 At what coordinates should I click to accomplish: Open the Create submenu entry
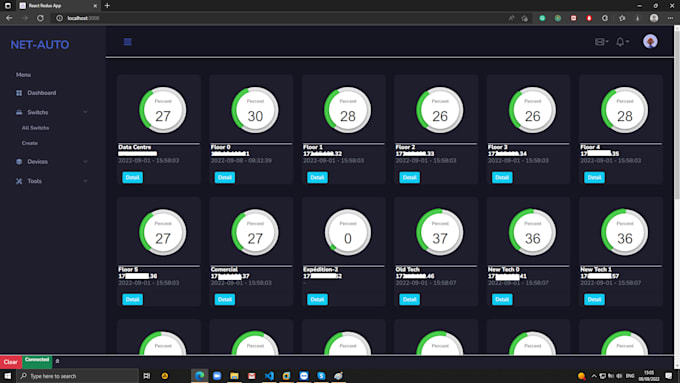pyautogui.click(x=29, y=143)
